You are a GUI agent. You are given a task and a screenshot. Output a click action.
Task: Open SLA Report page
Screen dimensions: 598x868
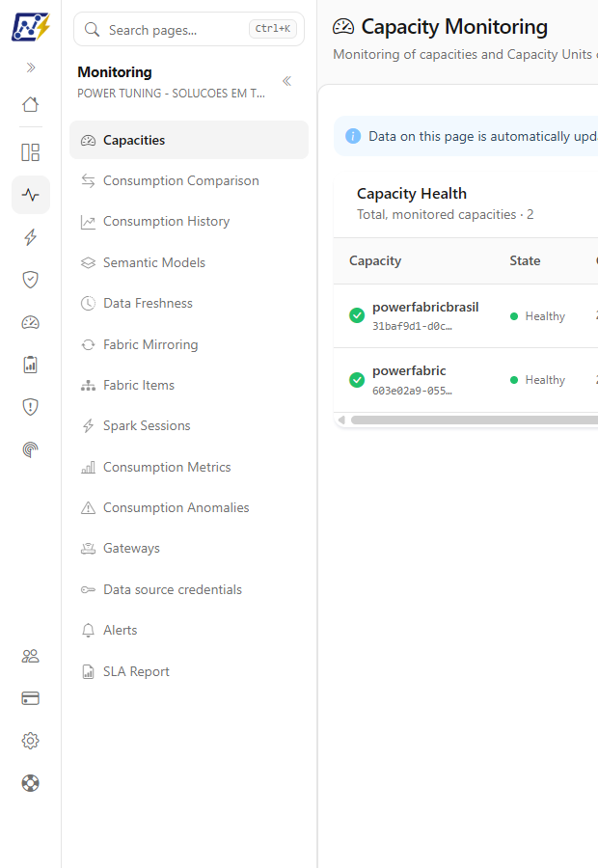pos(189,671)
